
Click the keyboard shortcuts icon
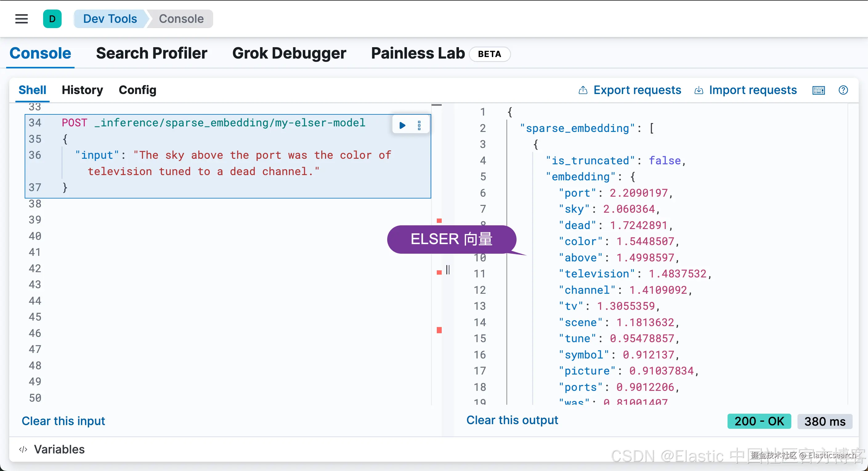coord(818,90)
